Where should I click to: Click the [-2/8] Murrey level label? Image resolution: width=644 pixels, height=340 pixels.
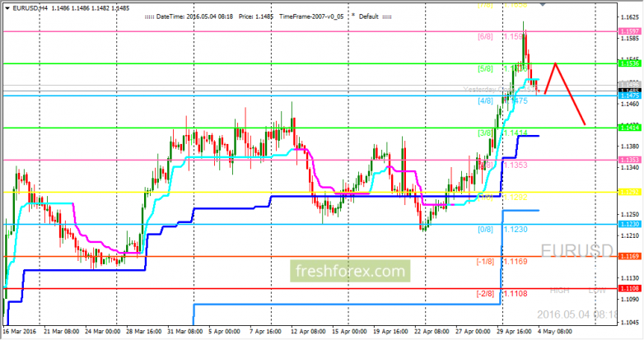click(x=485, y=294)
